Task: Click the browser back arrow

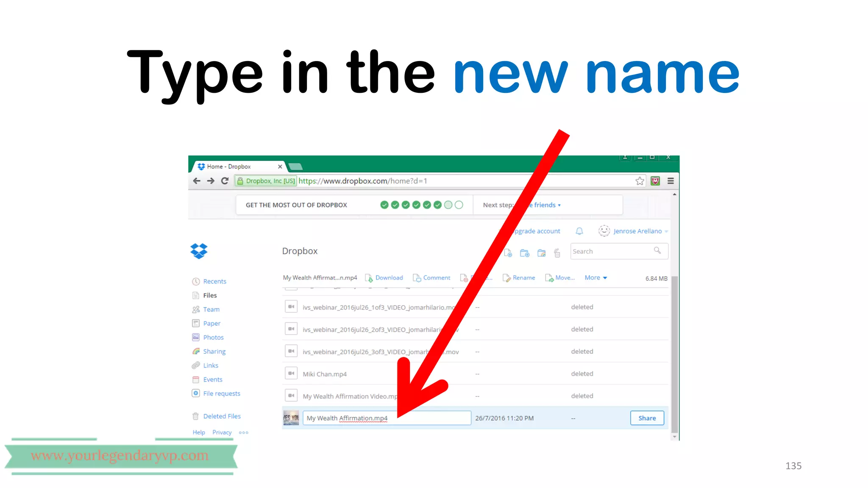Action: 196,181
